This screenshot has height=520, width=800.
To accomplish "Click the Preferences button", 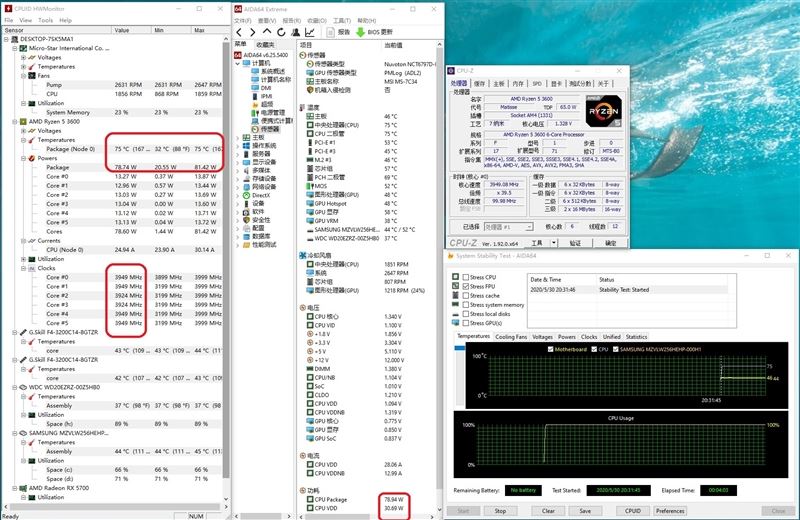I will [670, 510].
